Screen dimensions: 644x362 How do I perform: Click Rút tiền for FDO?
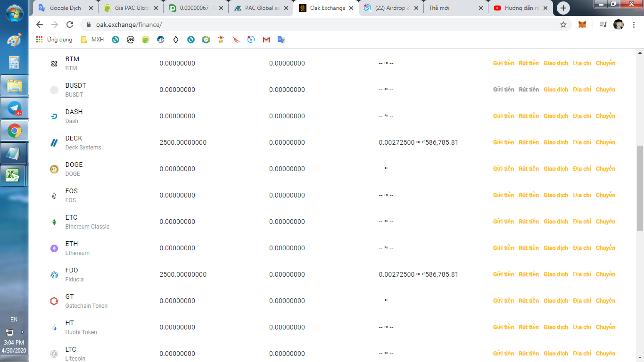[x=528, y=274]
